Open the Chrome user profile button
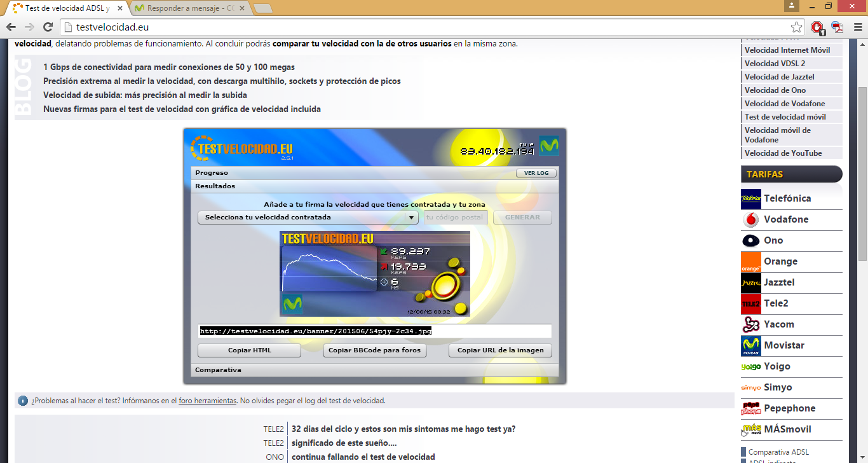The image size is (868, 463). (x=791, y=6)
